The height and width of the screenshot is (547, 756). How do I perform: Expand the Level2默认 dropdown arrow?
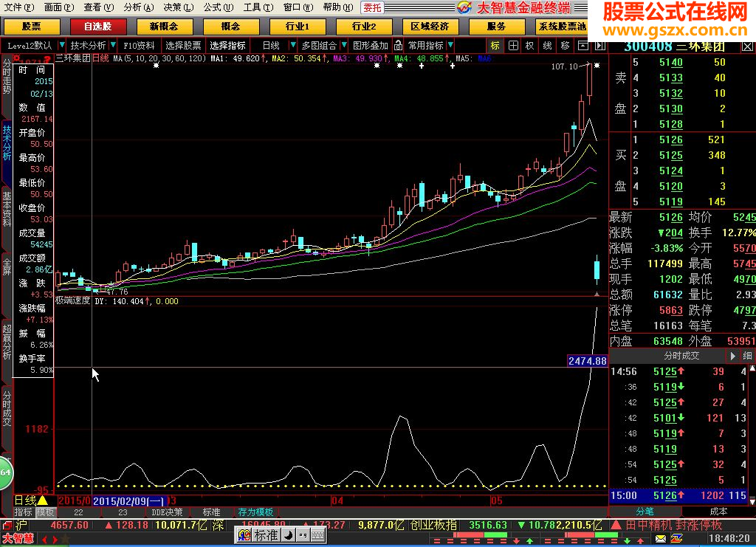[x=61, y=45]
